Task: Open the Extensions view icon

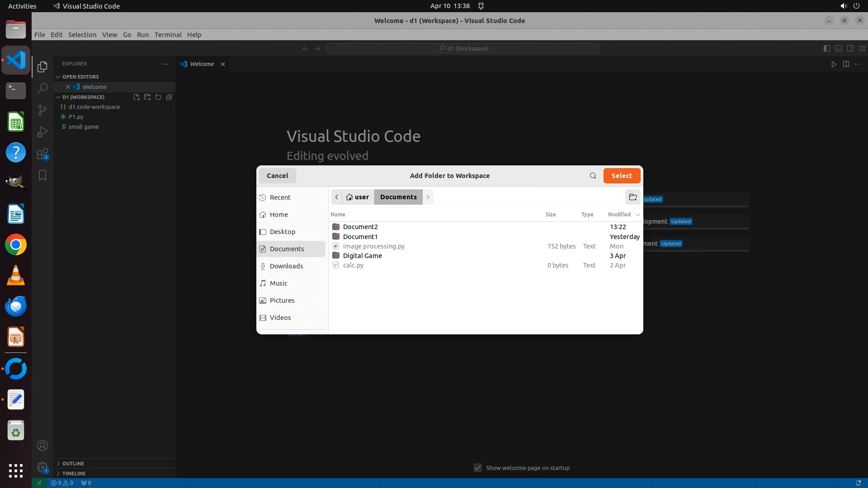Action: coord(42,154)
